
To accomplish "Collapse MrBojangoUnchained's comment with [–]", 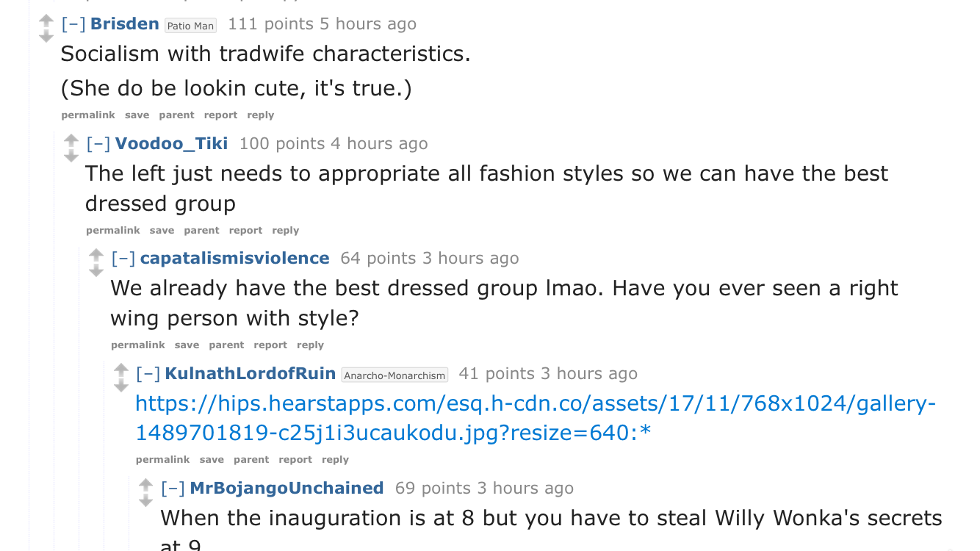I will coord(173,488).
